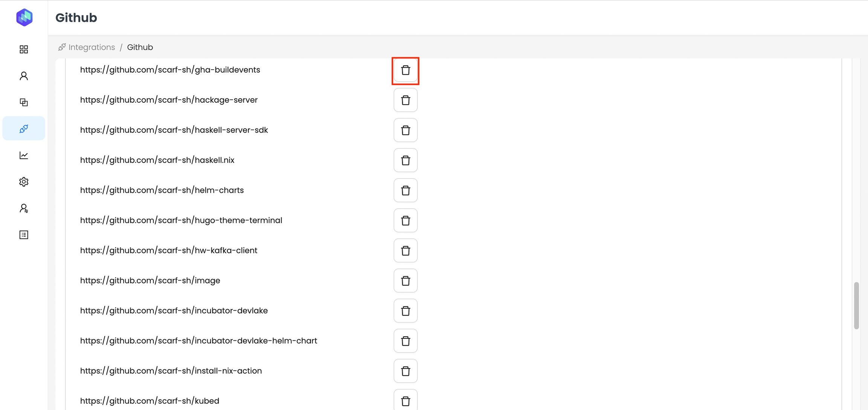Open the settings gear in sidebar
Image resolution: width=868 pixels, height=410 pixels.
[x=24, y=182]
